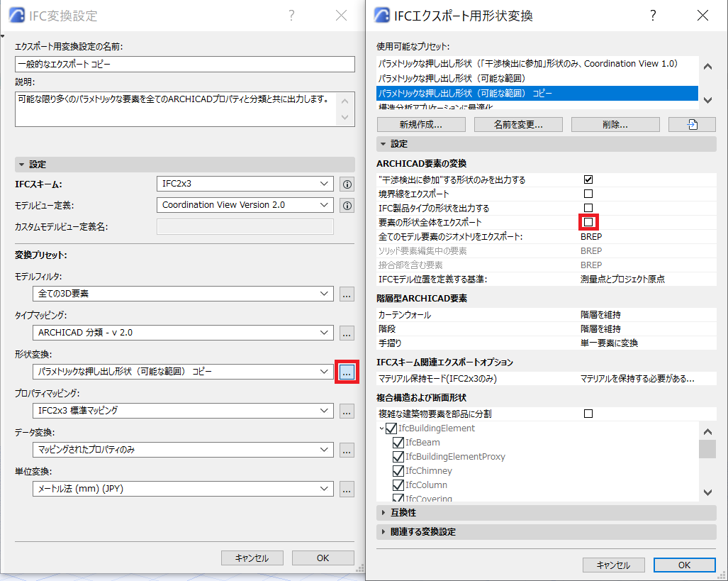Open 形状変換 settings ellipsis button
The width and height of the screenshot is (728, 581).
347,372
